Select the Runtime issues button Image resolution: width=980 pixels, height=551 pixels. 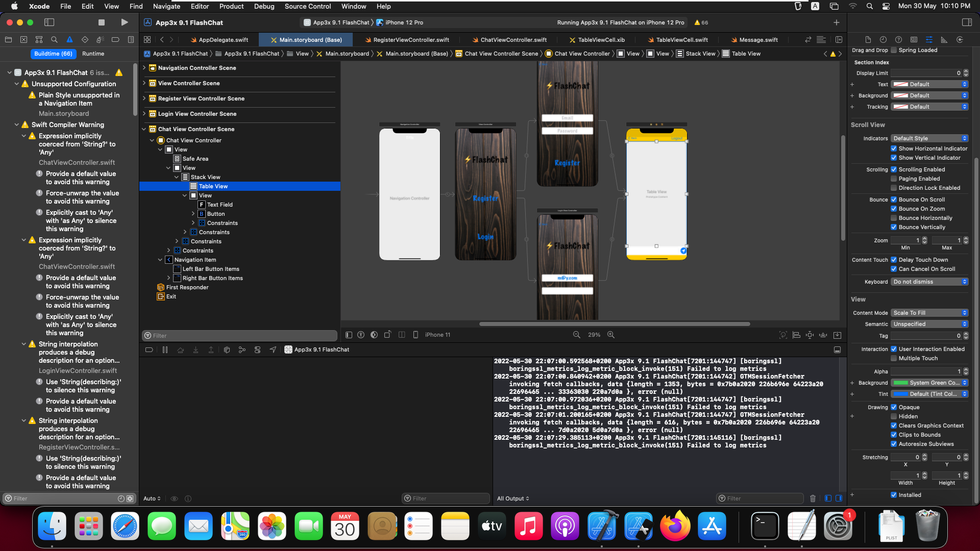(93, 54)
